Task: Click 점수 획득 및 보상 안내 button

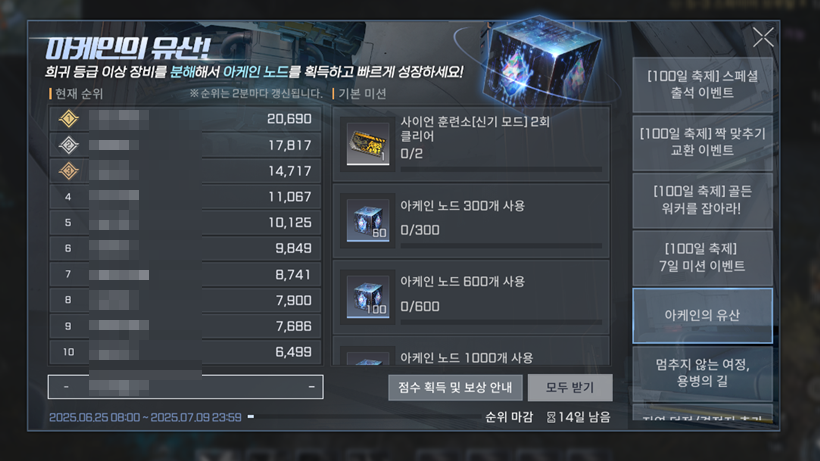Action: pos(455,387)
